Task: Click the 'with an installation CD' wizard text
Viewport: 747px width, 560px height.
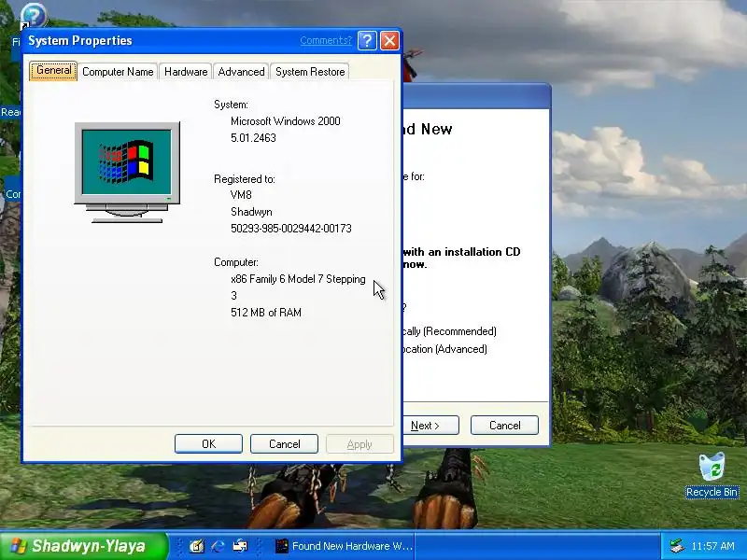Action: pyautogui.click(x=462, y=252)
